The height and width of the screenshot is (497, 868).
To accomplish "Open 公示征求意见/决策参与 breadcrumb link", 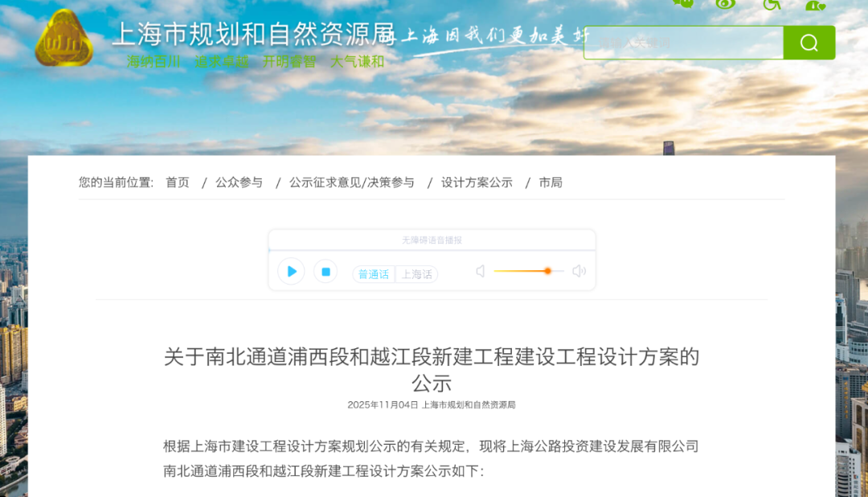I will click(x=351, y=183).
